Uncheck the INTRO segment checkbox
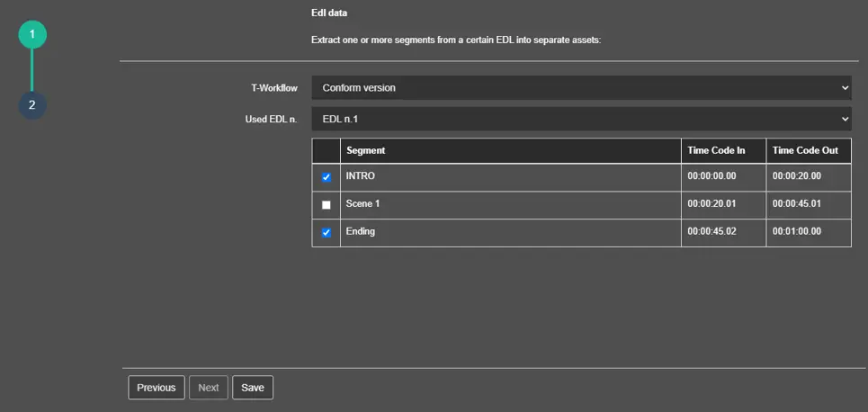The height and width of the screenshot is (412, 868). click(326, 178)
